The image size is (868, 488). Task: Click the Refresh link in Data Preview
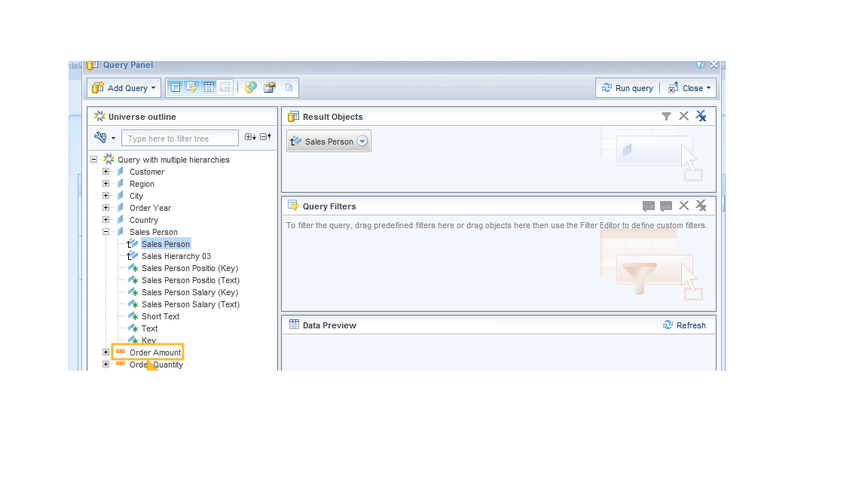tap(685, 325)
